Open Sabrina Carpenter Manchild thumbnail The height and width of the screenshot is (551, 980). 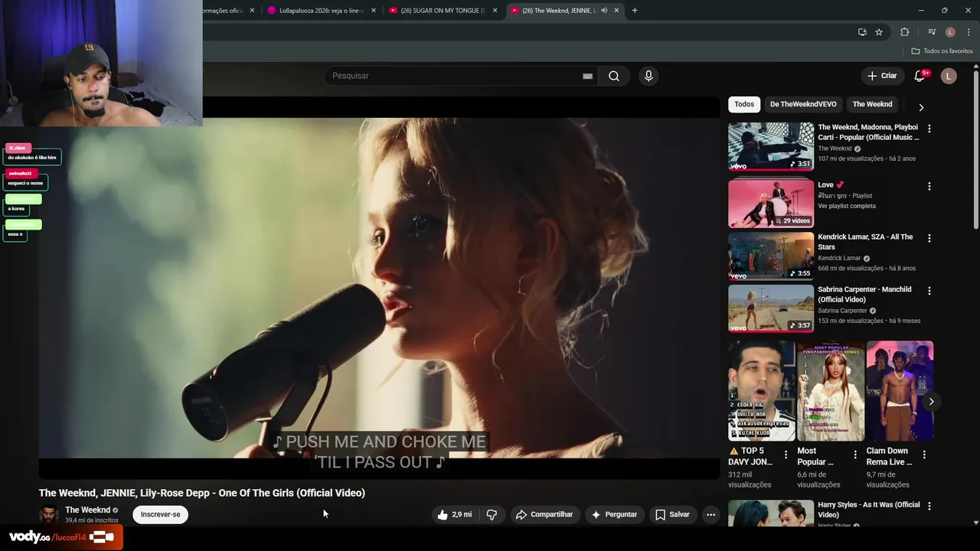pyautogui.click(x=771, y=308)
